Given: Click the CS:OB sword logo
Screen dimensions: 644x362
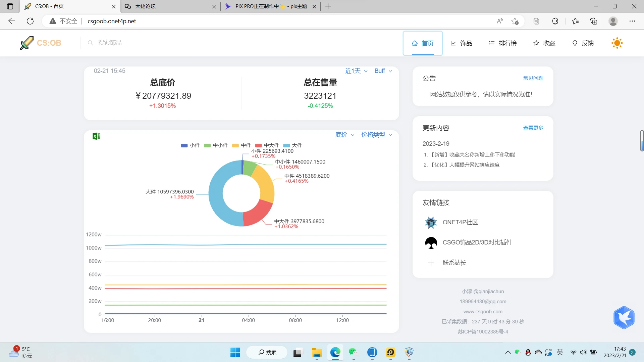Looking at the screenshot, I should [27, 43].
